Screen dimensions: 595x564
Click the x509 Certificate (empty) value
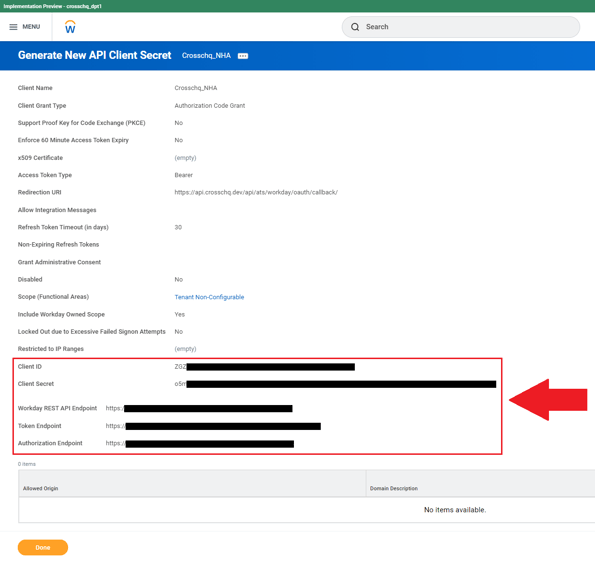pos(186,158)
